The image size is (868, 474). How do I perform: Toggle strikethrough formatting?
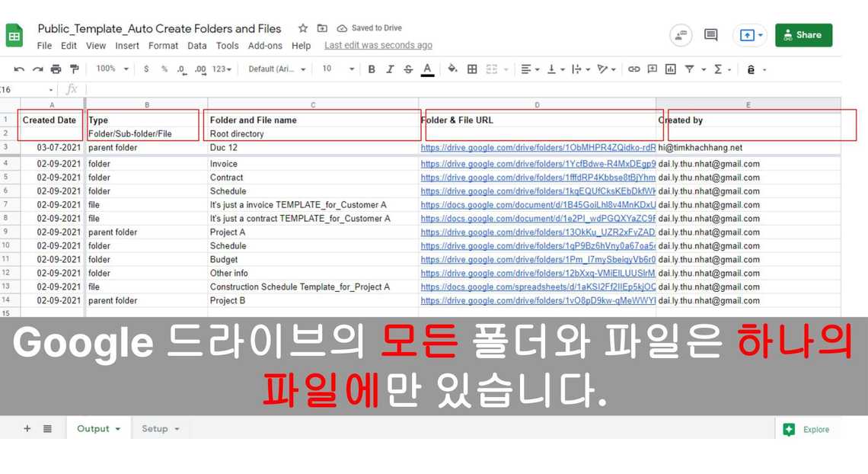pos(408,69)
